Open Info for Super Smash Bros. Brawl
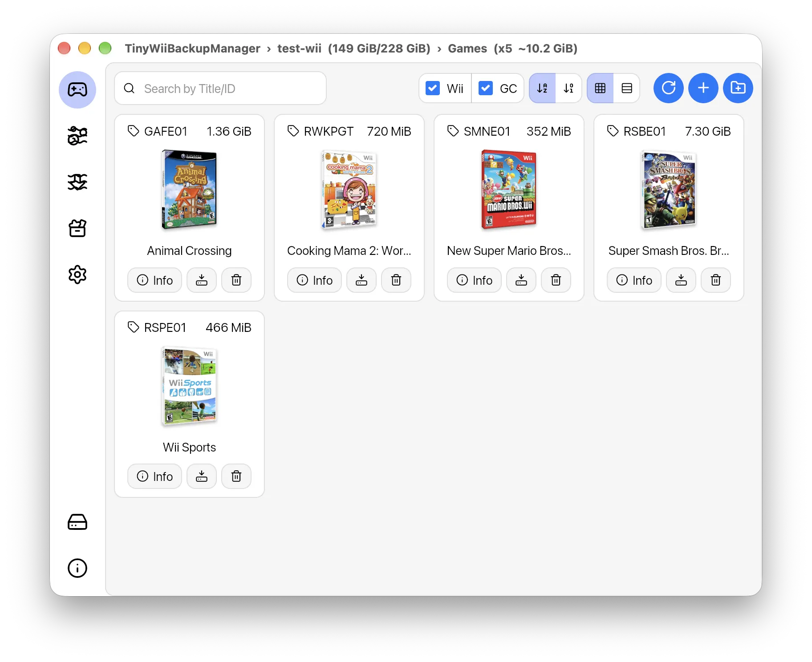This screenshot has width=812, height=662. coord(634,280)
